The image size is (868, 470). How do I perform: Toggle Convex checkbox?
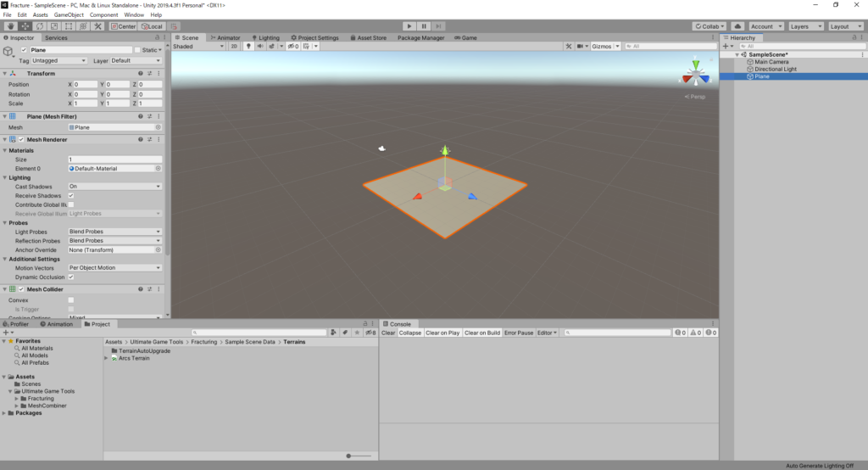71,299
